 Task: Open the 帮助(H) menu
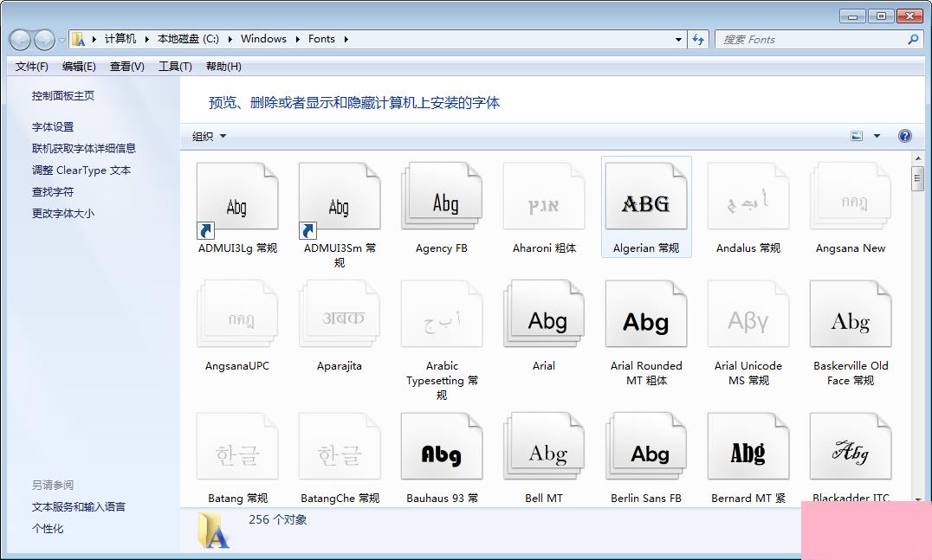pyautogui.click(x=223, y=67)
